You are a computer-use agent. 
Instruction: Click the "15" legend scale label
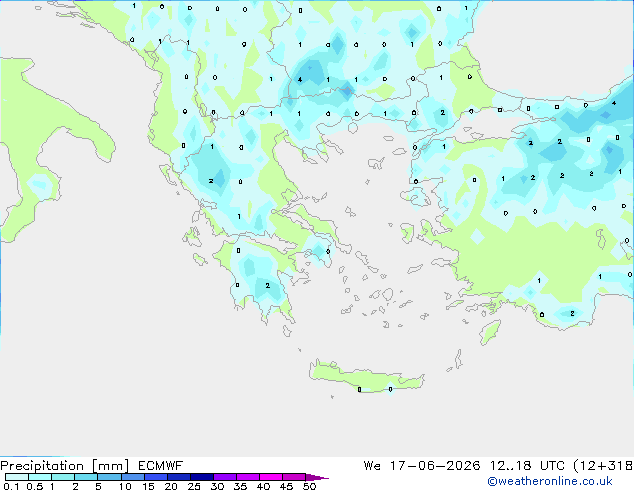click(x=148, y=486)
